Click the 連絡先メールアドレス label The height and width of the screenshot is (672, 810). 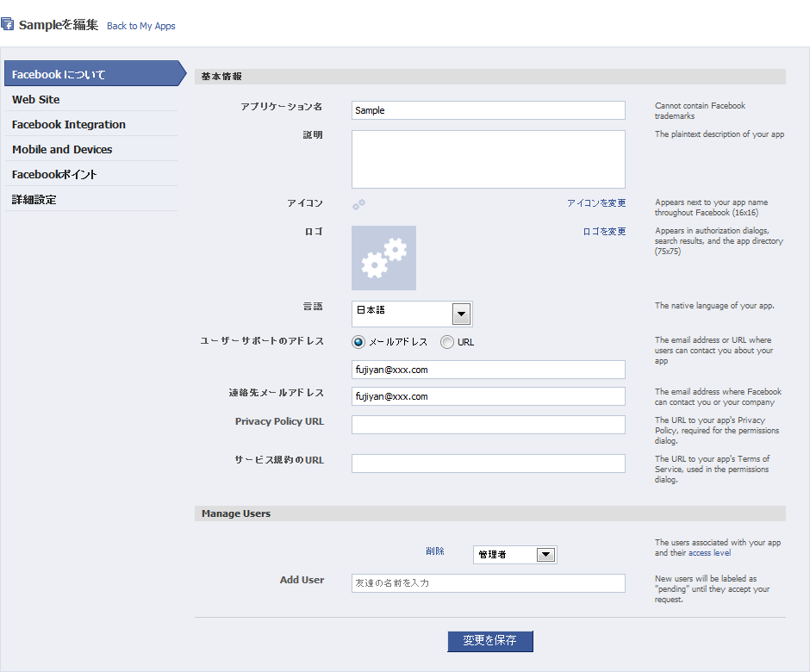point(277,393)
